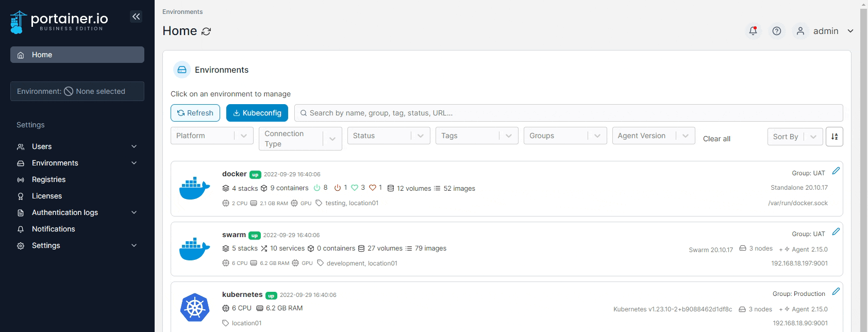Go to Home in the sidebar
868x332 pixels.
pos(77,55)
